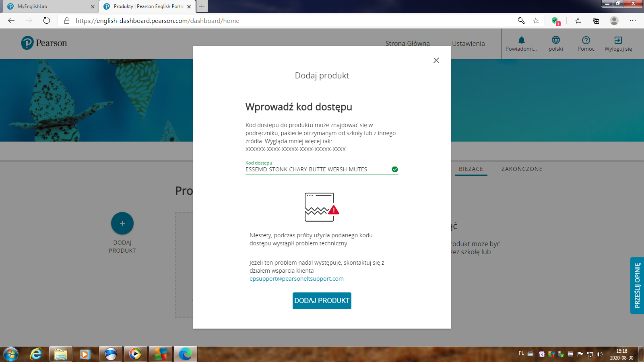Click the PRZEŚLIJ OPINIĘ feedback tab
Viewport: 644px width, 362px height.
(637, 286)
